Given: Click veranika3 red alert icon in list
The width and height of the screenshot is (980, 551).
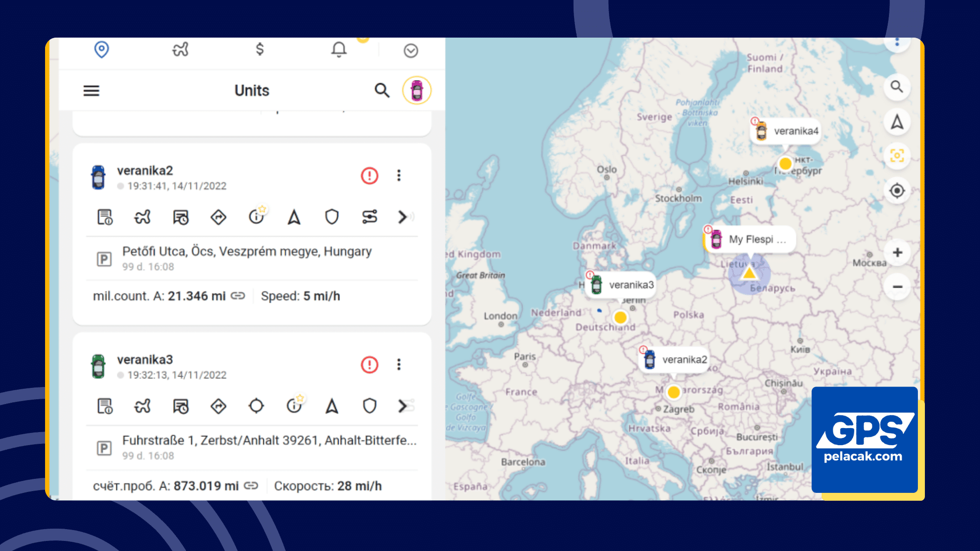Looking at the screenshot, I should (x=369, y=365).
